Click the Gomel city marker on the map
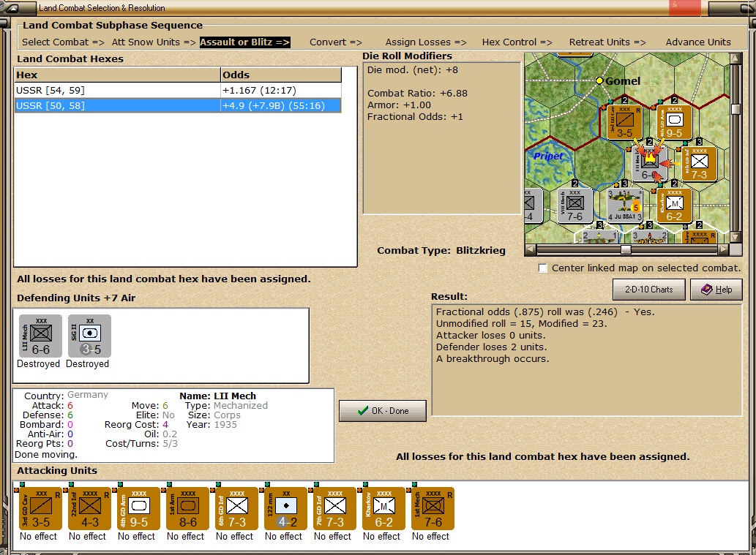756x555 pixels. [x=599, y=80]
